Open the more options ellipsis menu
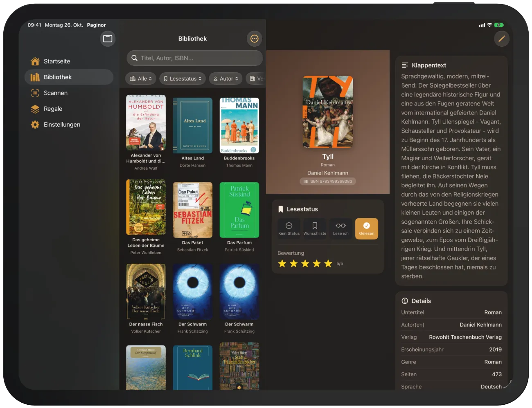 pos(255,39)
